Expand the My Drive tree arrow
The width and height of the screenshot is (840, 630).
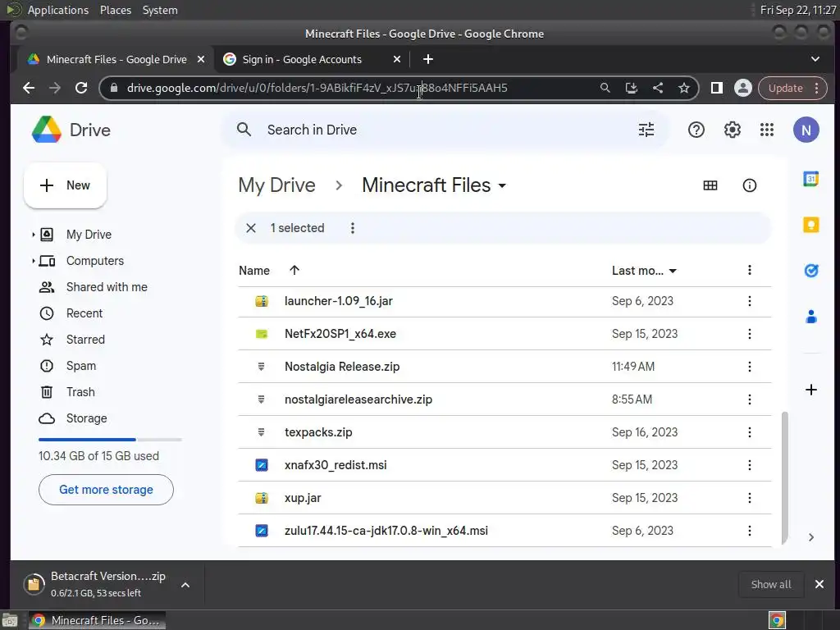pyautogui.click(x=34, y=235)
